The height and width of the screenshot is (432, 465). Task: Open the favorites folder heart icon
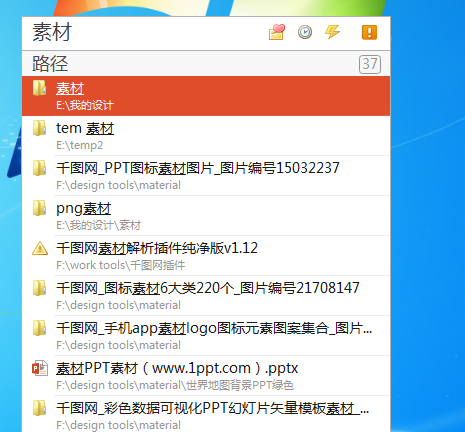coord(277,32)
